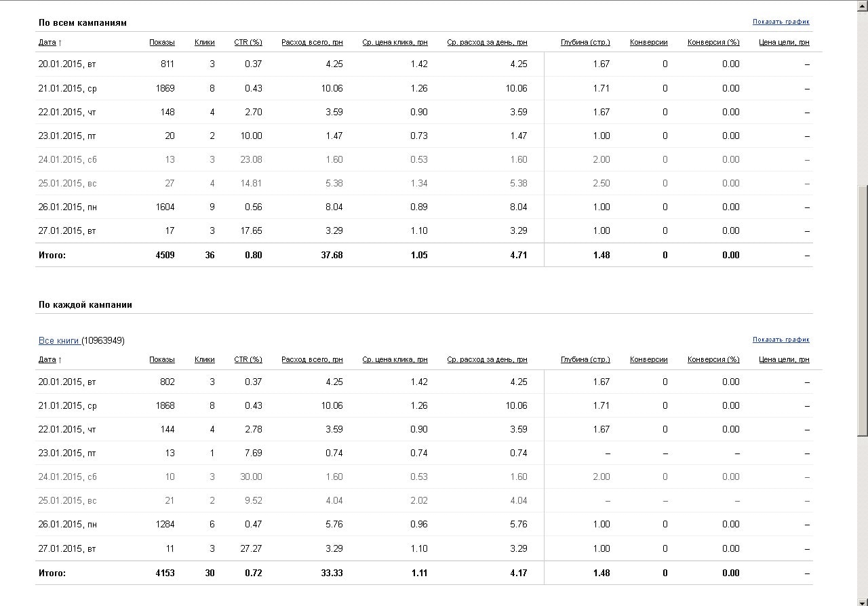Sort top table by "Конверсия (%)" header
The height and width of the screenshot is (606, 868).
(713, 42)
